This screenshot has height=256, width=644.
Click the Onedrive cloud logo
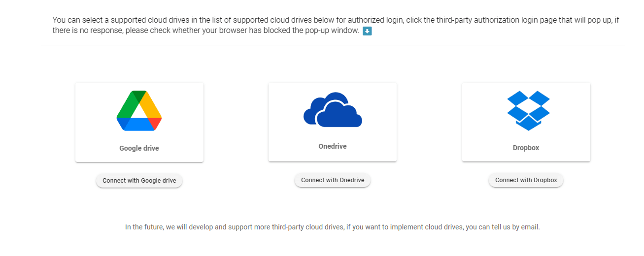tap(333, 110)
